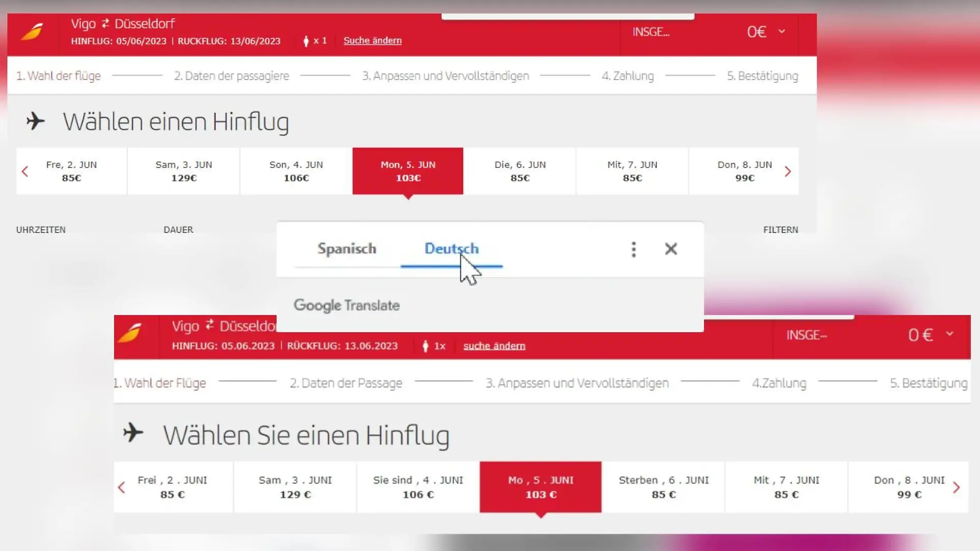Click step 4. Zahlung in top window

[627, 76]
